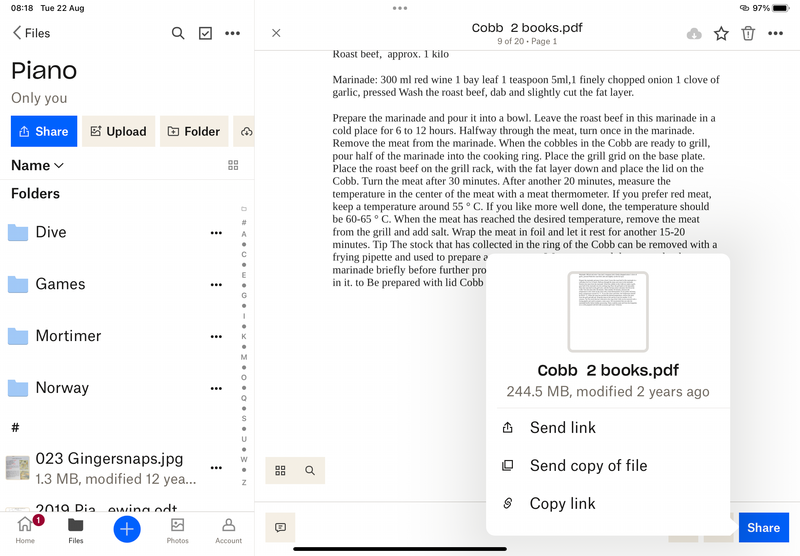800x556 pixels.
Task: Select Copy link option
Action: coord(608,503)
